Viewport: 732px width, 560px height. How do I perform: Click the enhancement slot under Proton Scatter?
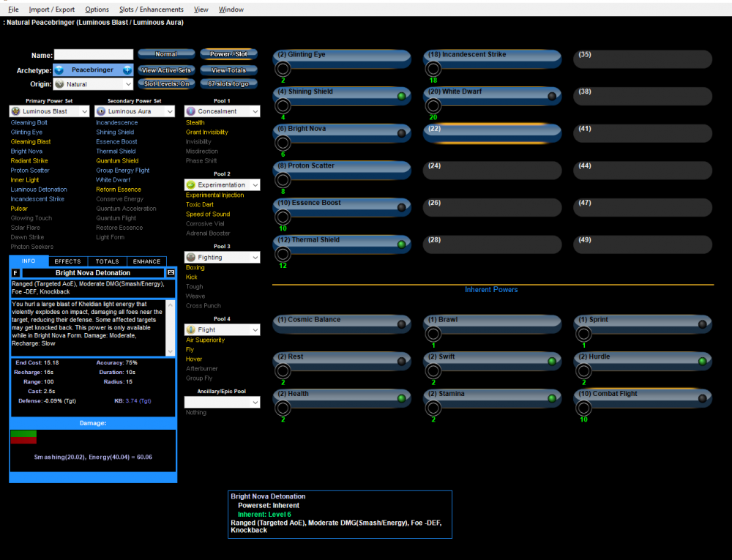[283, 180]
